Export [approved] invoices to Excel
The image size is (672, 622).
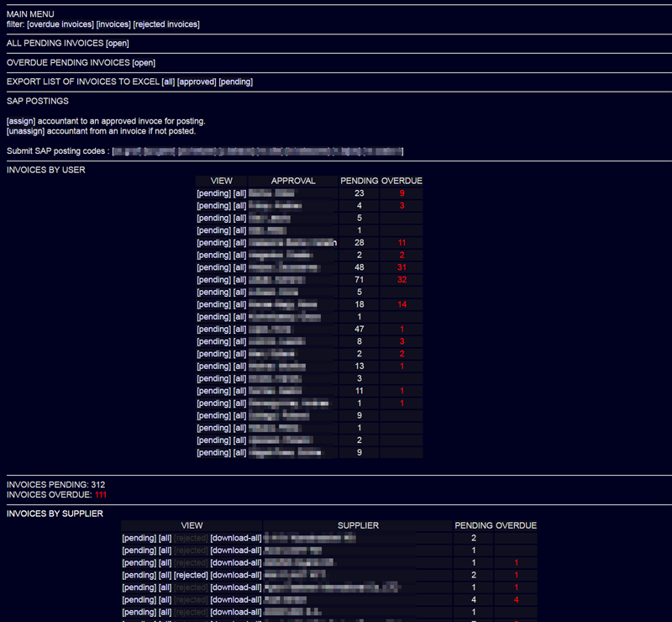pyautogui.click(x=197, y=82)
